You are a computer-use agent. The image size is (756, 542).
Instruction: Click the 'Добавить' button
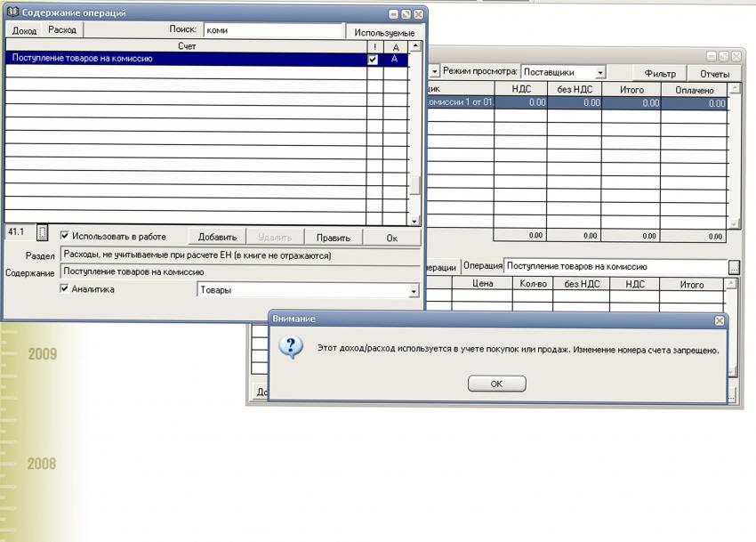(217, 238)
